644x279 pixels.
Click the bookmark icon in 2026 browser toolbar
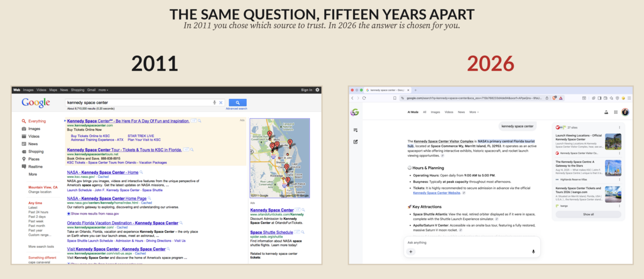(x=395, y=98)
